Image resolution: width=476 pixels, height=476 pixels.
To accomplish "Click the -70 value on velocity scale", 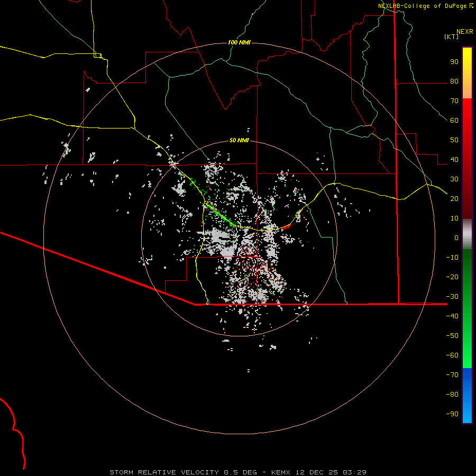I will (x=452, y=374).
